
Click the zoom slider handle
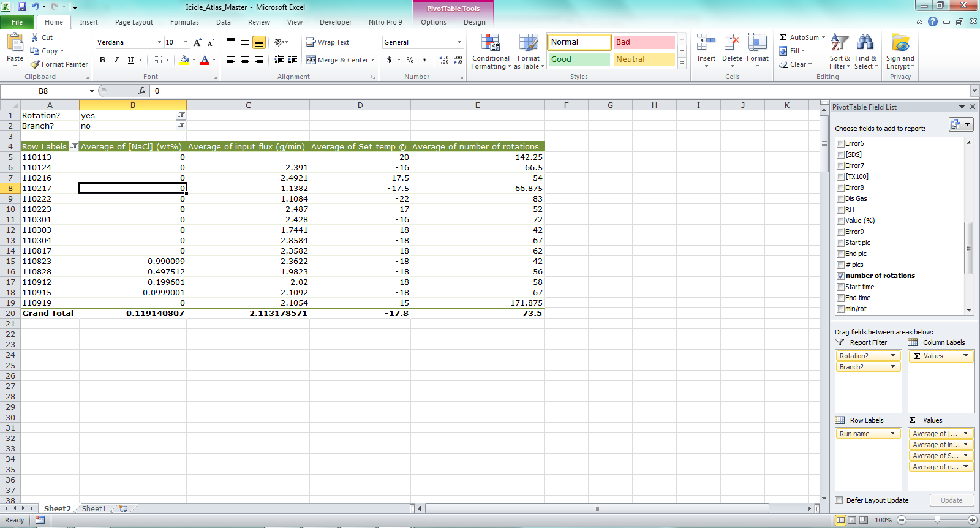pyautogui.click(x=937, y=520)
